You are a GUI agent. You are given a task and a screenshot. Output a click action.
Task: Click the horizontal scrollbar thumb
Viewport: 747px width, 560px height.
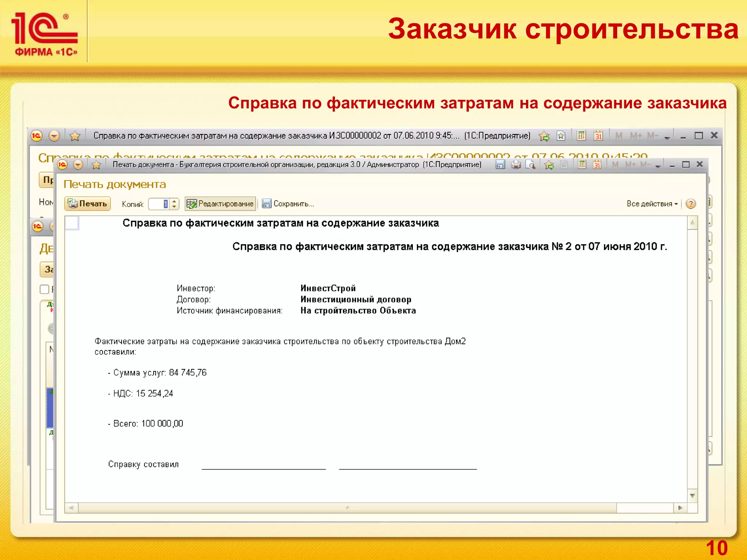(x=347, y=508)
